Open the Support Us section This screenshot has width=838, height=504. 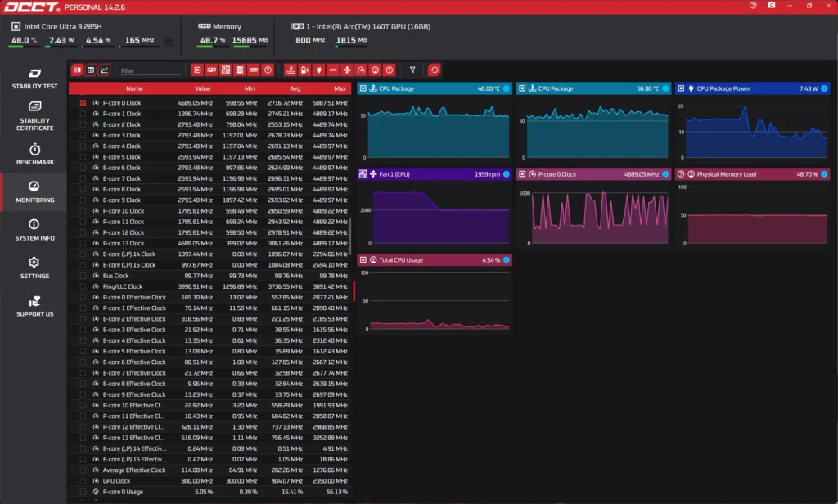pyautogui.click(x=34, y=306)
